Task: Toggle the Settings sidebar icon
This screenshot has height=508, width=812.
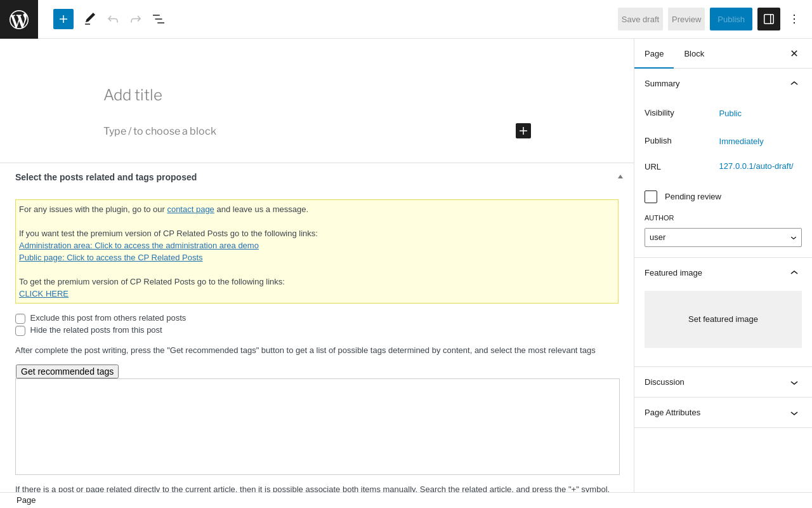Action: (x=769, y=19)
